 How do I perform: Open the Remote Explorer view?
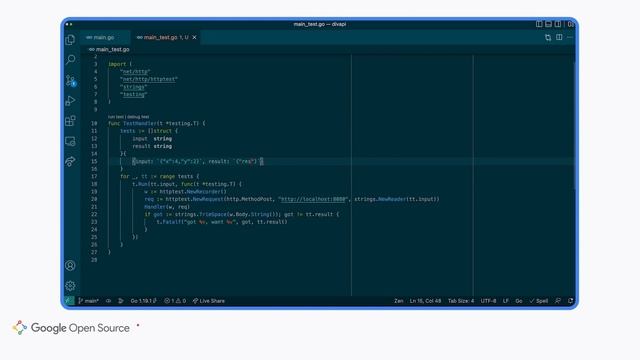pos(70,141)
